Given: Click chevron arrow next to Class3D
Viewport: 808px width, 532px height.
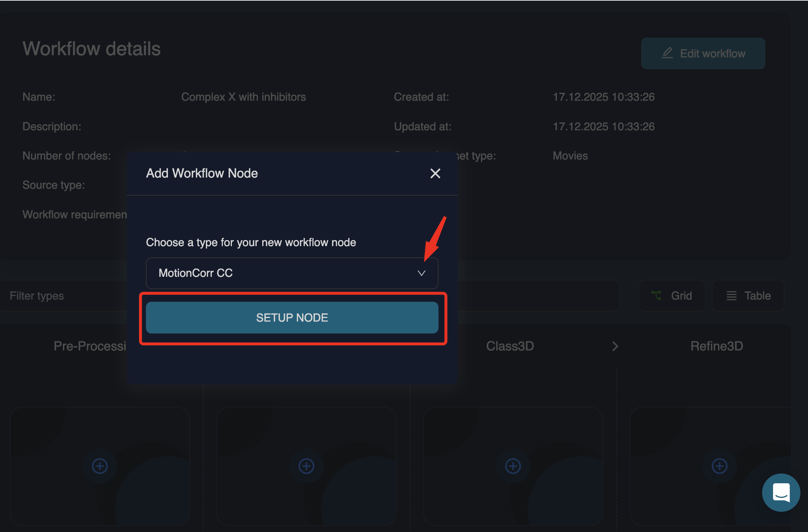Looking at the screenshot, I should [x=615, y=346].
